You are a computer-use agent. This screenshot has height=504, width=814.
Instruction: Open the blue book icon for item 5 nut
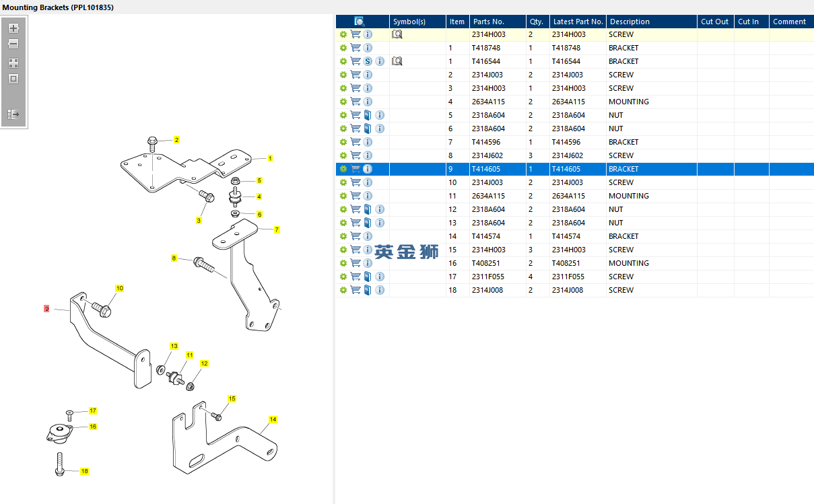point(368,115)
